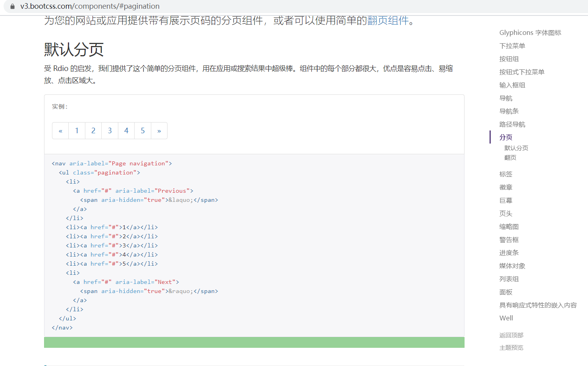Jump to 媒体对象 section
Screen dimensions: 588x366
(x=512, y=266)
